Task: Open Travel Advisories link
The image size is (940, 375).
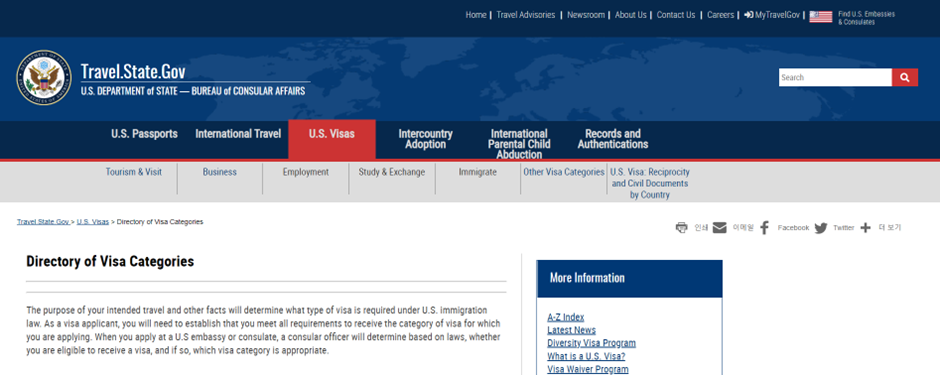Action: (x=526, y=15)
